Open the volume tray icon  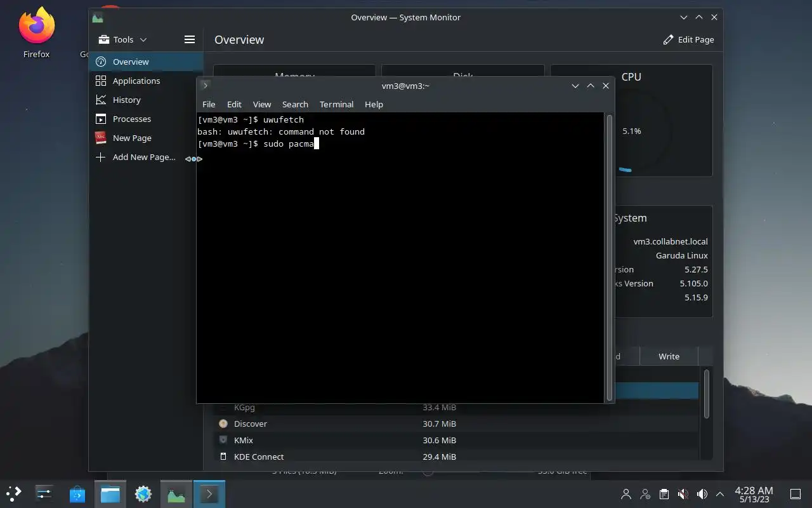(702, 494)
